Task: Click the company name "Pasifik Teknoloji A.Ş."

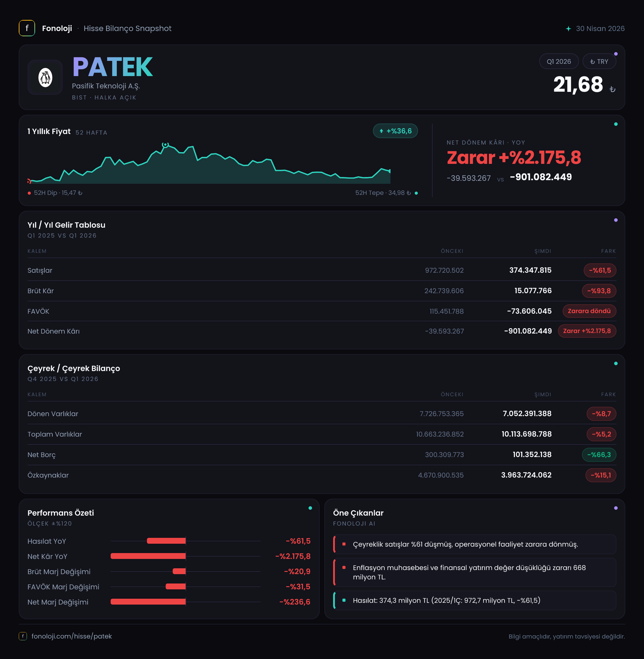Action: pos(106,86)
